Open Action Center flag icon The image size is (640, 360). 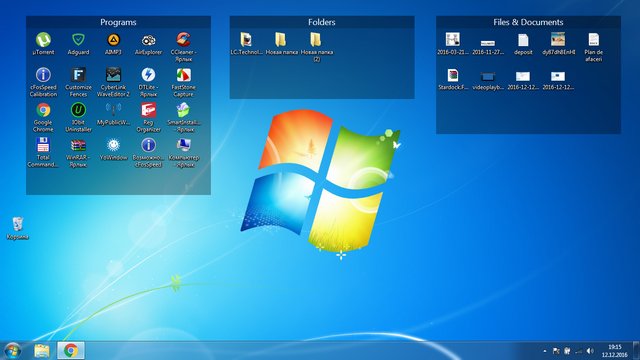click(556, 351)
